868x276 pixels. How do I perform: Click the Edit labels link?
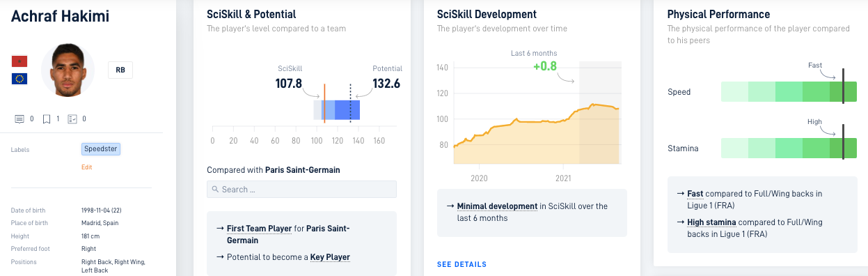[86, 167]
